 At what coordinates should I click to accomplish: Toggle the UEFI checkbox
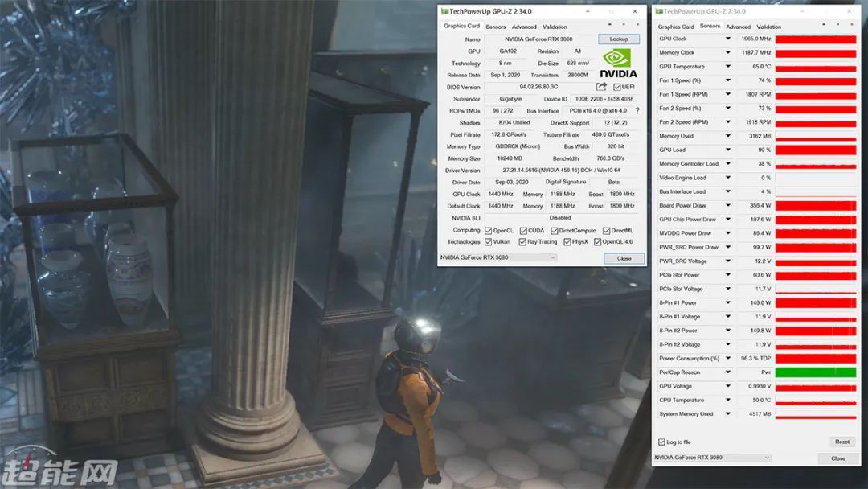coord(616,87)
